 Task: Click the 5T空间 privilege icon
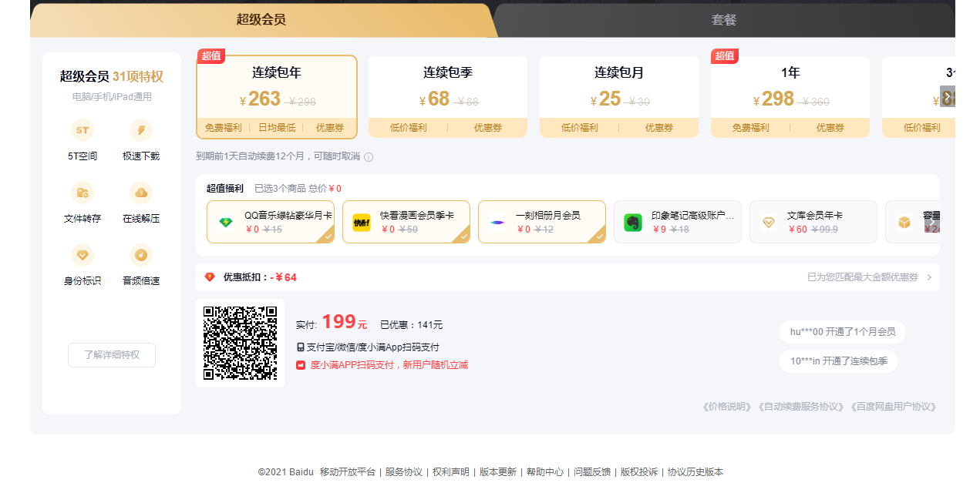click(82, 130)
